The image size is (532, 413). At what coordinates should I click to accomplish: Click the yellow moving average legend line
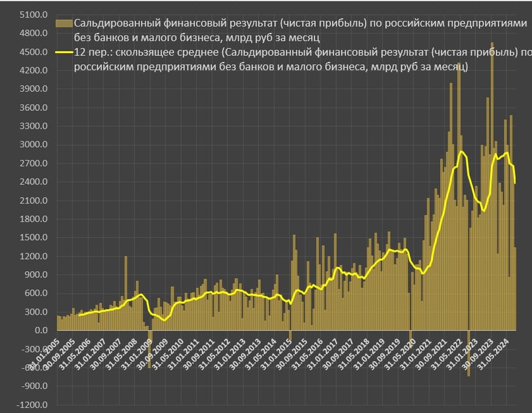pyautogui.click(x=65, y=54)
